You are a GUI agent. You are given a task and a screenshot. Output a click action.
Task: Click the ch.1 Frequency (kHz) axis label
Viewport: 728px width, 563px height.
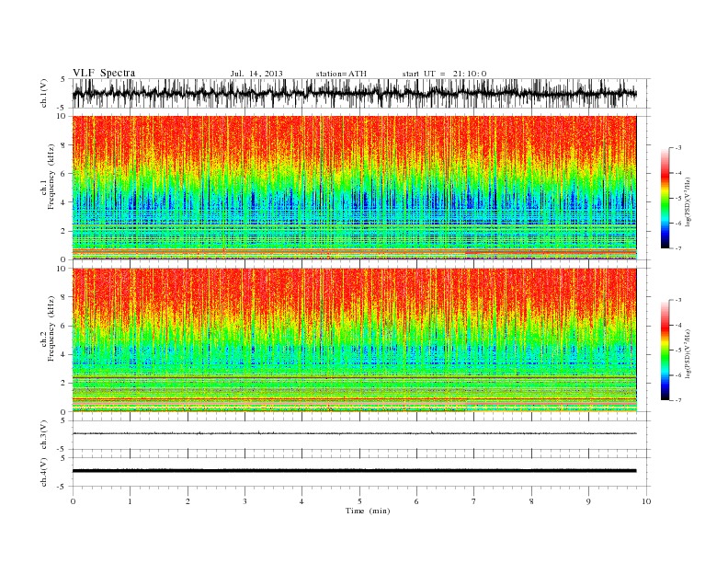48,177
